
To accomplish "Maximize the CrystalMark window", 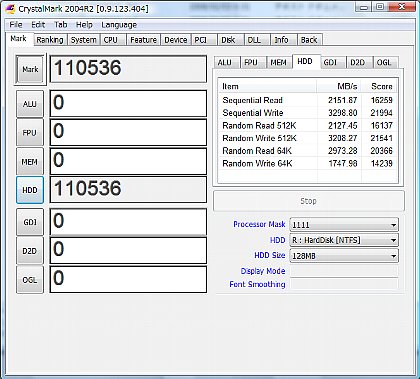I will (380, 7).
